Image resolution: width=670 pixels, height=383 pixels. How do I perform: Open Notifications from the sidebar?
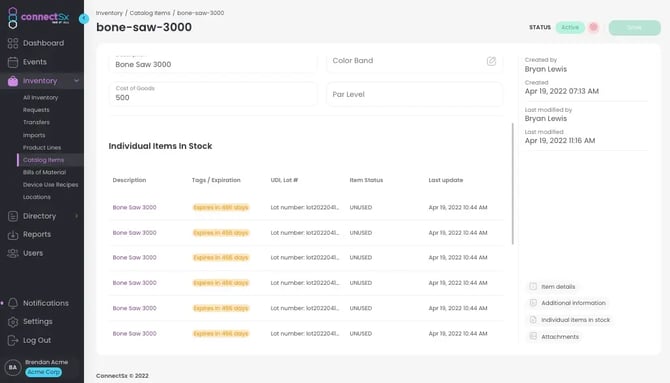click(46, 303)
